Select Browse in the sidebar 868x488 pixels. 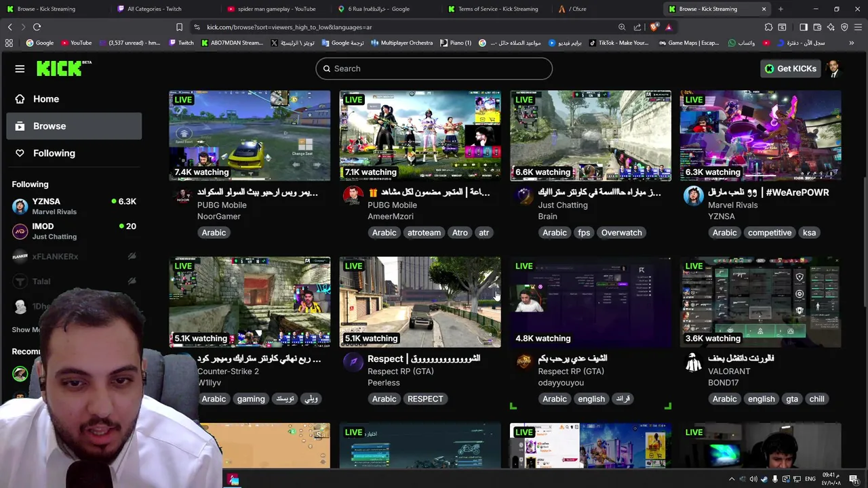point(74,126)
